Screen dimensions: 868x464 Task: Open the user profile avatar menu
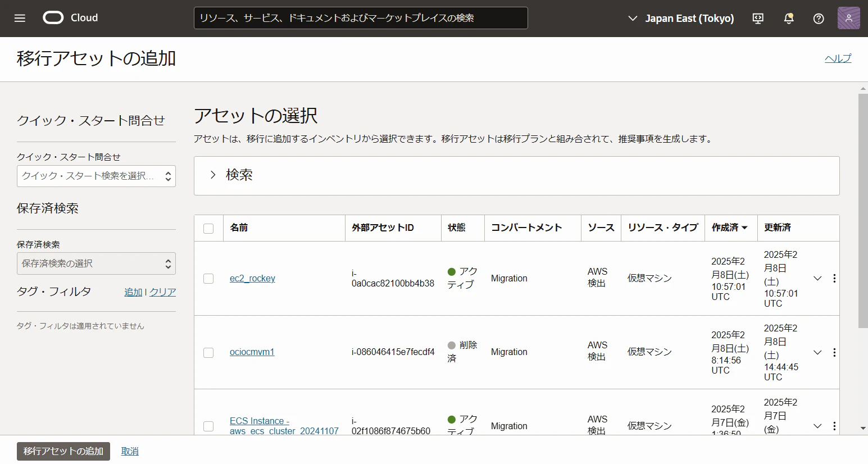coord(848,18)
